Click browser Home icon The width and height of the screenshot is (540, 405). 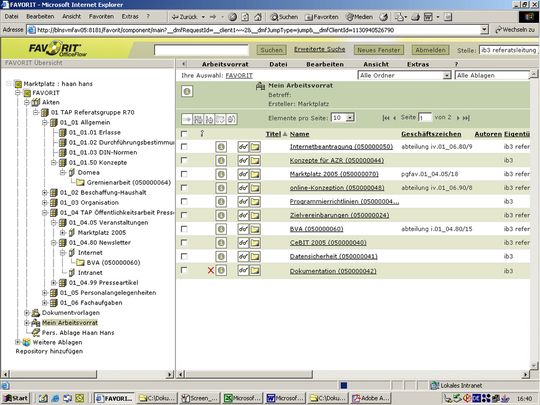coord(258,17)
